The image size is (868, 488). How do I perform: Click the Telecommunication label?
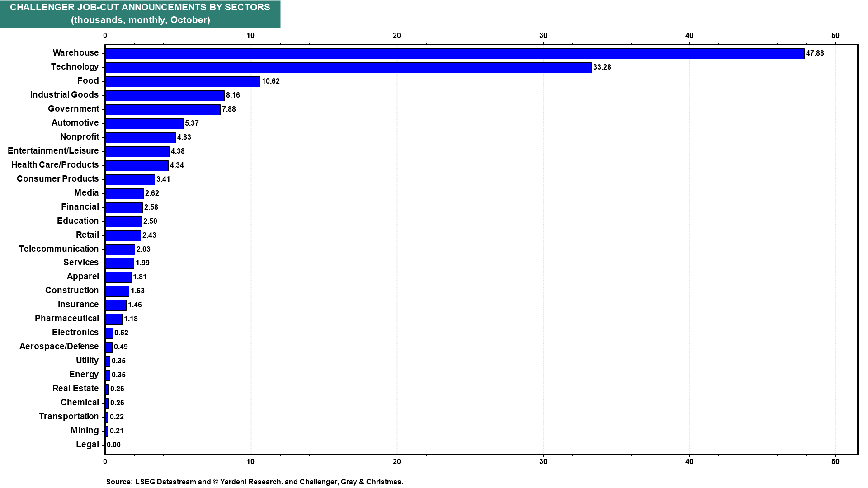pyautogui.click(x=59, y=249)
